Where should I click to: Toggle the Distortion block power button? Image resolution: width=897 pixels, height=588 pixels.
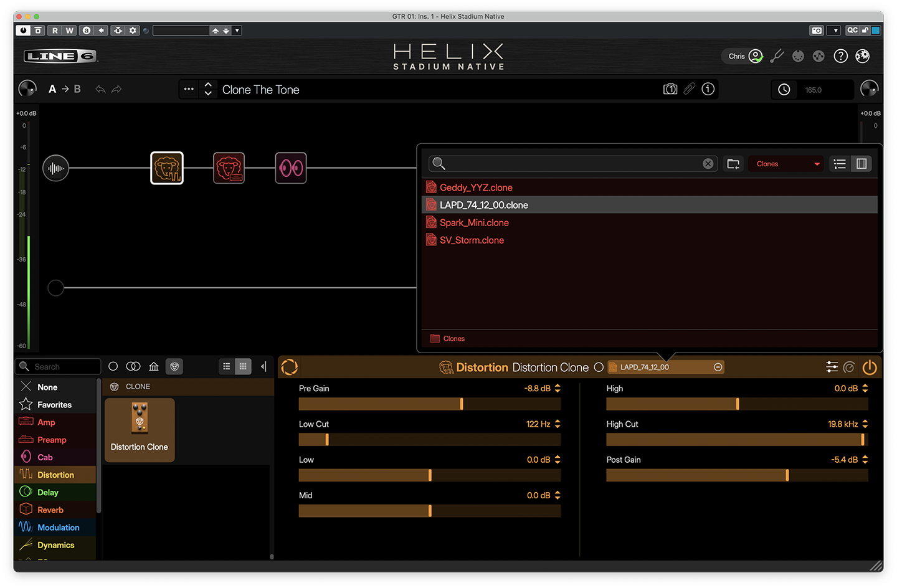tap(870, 367)
